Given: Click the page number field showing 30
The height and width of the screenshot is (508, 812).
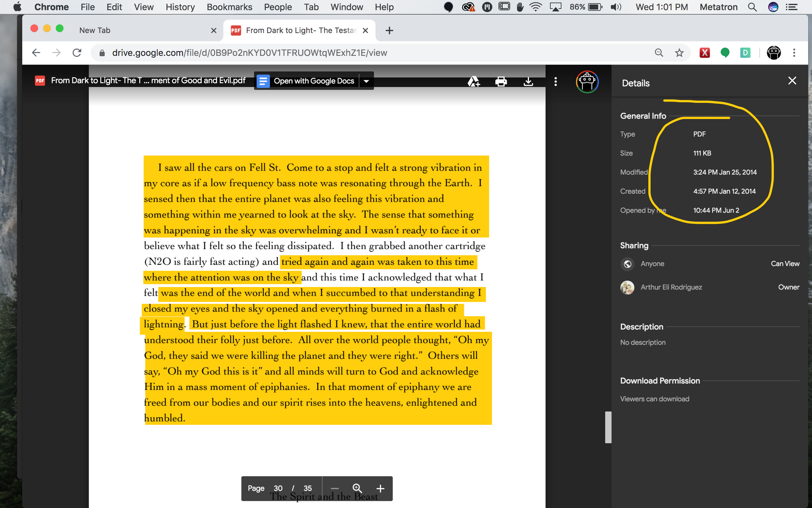Looking at the screenshot, I should coord(278,488).
